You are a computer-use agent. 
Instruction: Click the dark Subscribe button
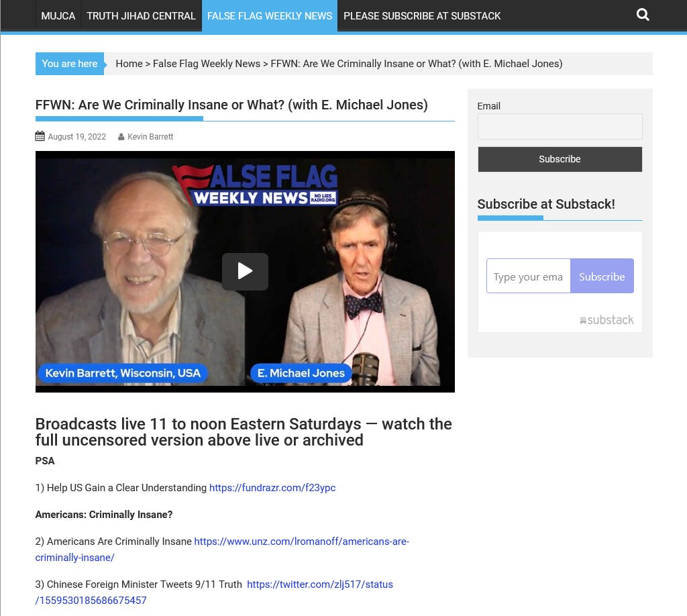tap(560, 159)
